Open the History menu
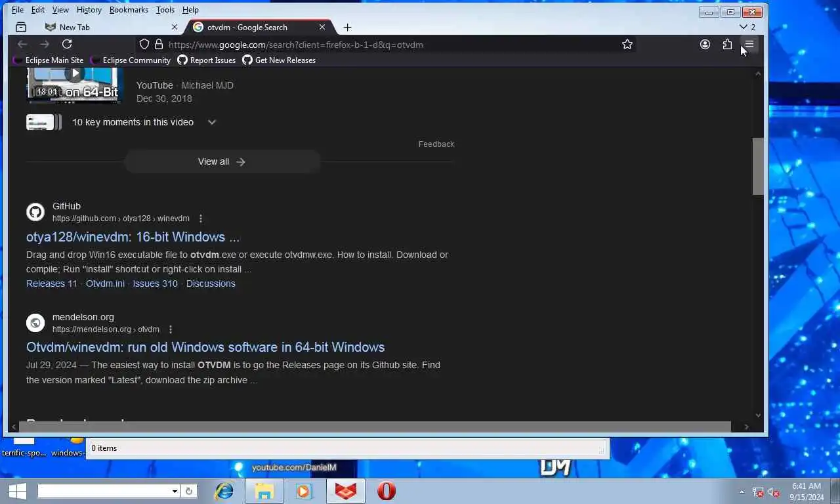The image size is (840, 504). pyautogui.click(x=89, y=10)
